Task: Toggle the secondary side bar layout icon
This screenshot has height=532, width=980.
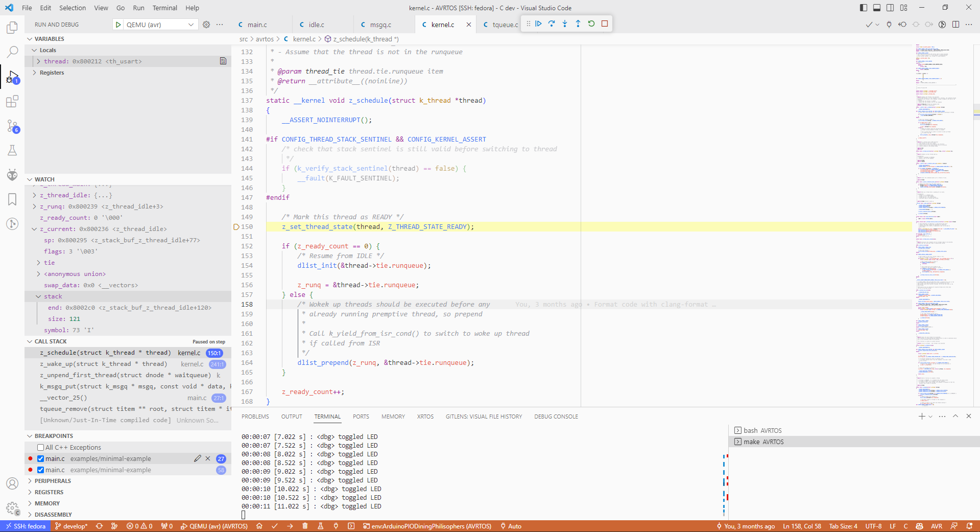Action: click(890, 8)
